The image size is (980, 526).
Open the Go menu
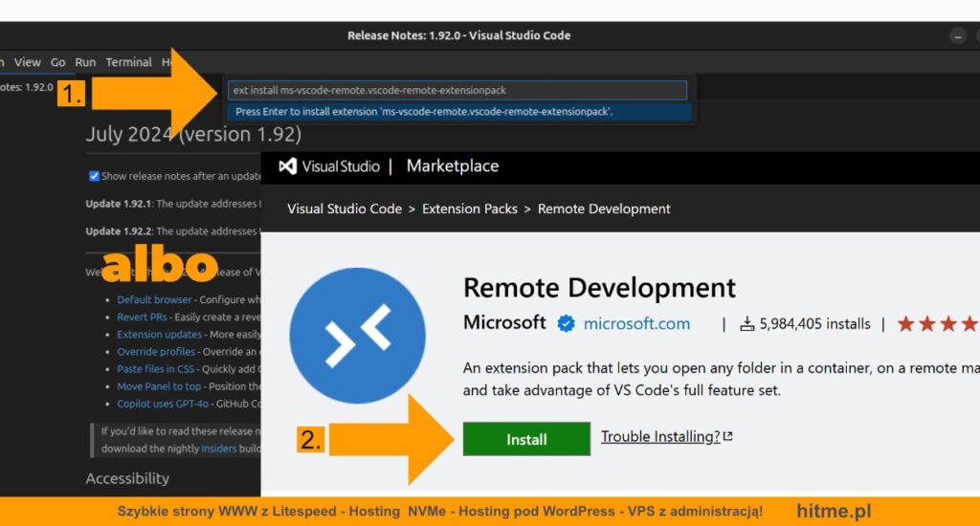58,62
